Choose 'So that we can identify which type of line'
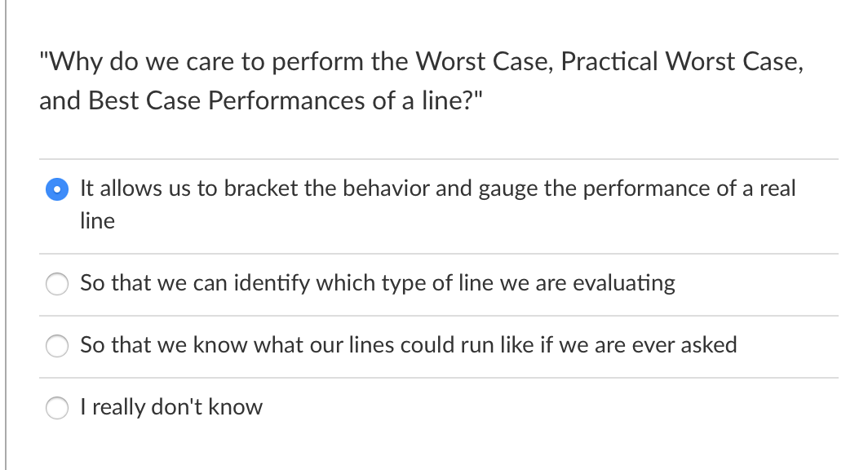868x470 pixels. click(377, 283)
